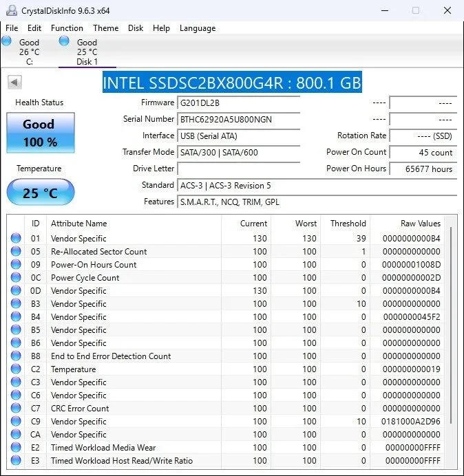Screen dimensions: 464x476
Task: Click the Current column header
Action: [x=246, y=224]
